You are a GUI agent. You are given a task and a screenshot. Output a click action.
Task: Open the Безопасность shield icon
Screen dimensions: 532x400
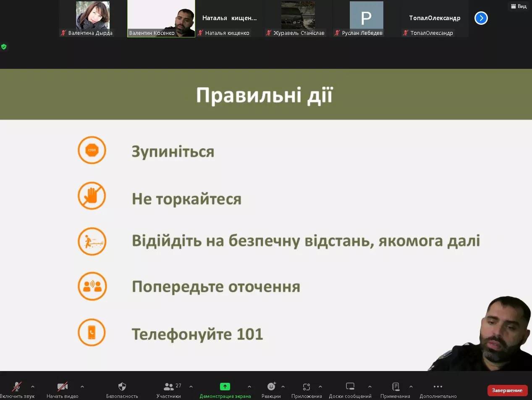(x=122, y=387)
